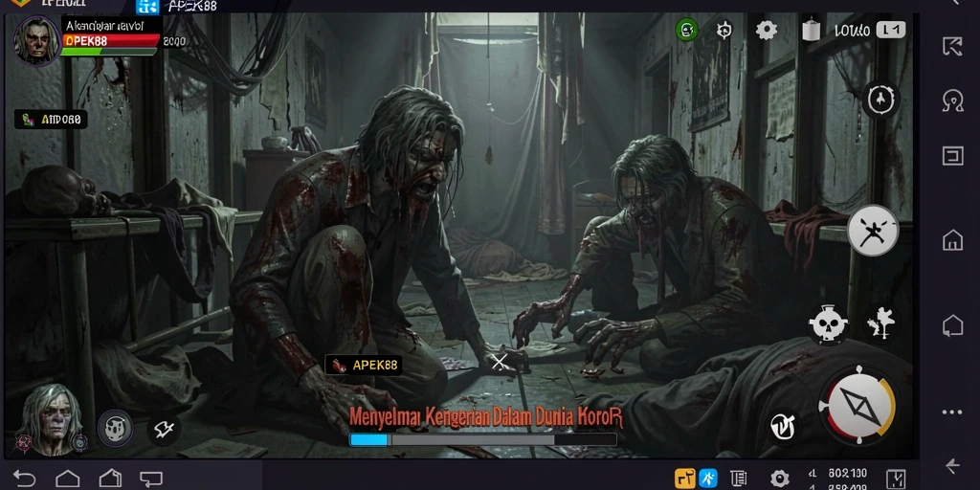Click the Menyelmar Kengerian Dalam Dunia KoroR caption

pos(485,417)
